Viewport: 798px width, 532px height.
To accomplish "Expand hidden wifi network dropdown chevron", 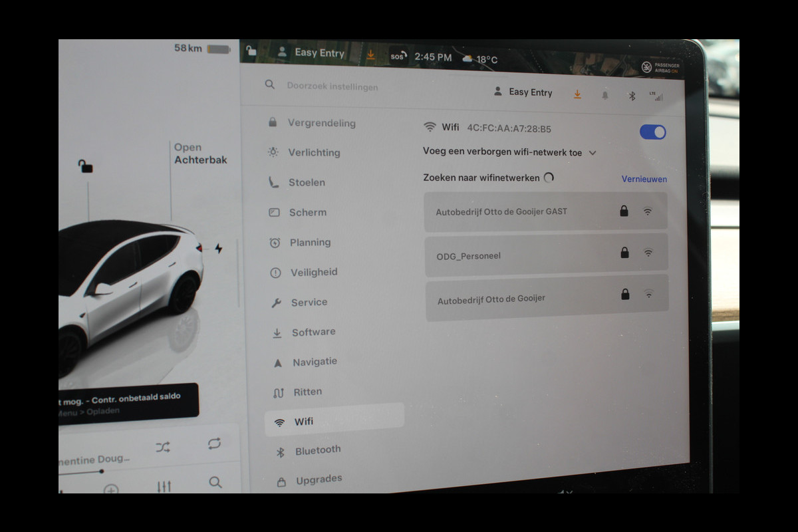I will coord(593,153).
